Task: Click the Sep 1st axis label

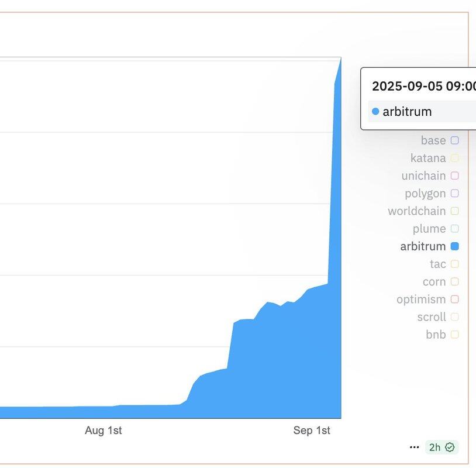Action: tap(312, 430)
